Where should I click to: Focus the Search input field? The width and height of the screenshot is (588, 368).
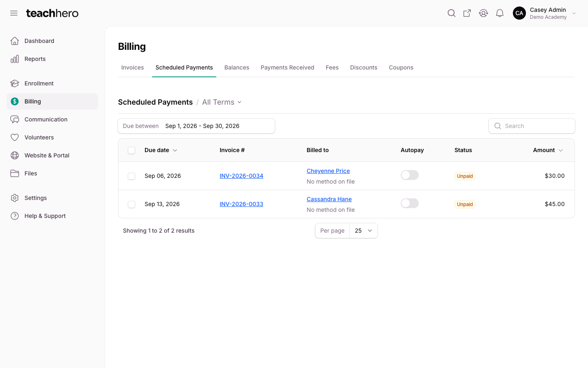532,126
